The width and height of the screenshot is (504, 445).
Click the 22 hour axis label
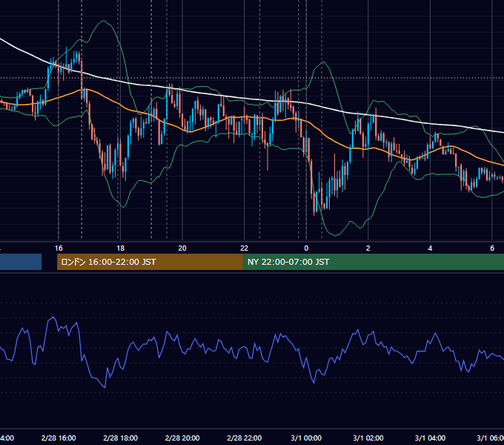[x=245, y=248]
